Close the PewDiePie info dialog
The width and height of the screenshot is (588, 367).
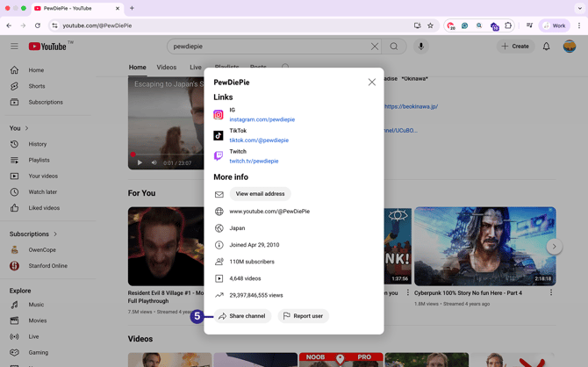372,83
